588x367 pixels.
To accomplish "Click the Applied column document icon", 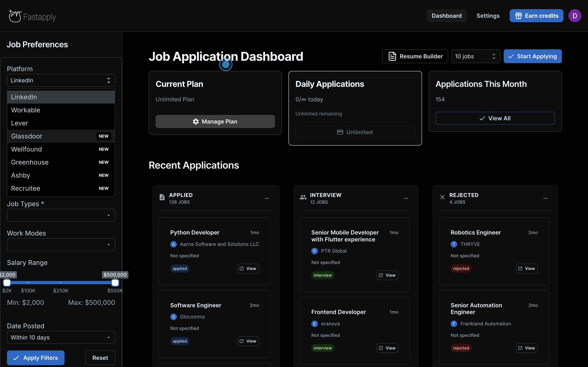I will point(162,197).
